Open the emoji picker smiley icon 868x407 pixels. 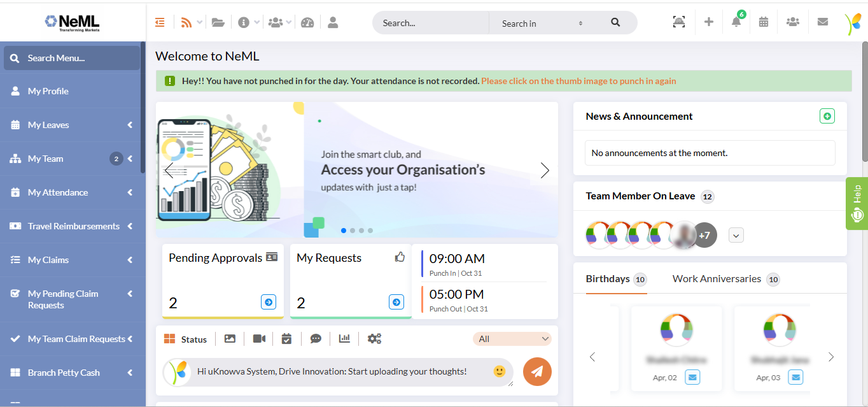[500, 371]
